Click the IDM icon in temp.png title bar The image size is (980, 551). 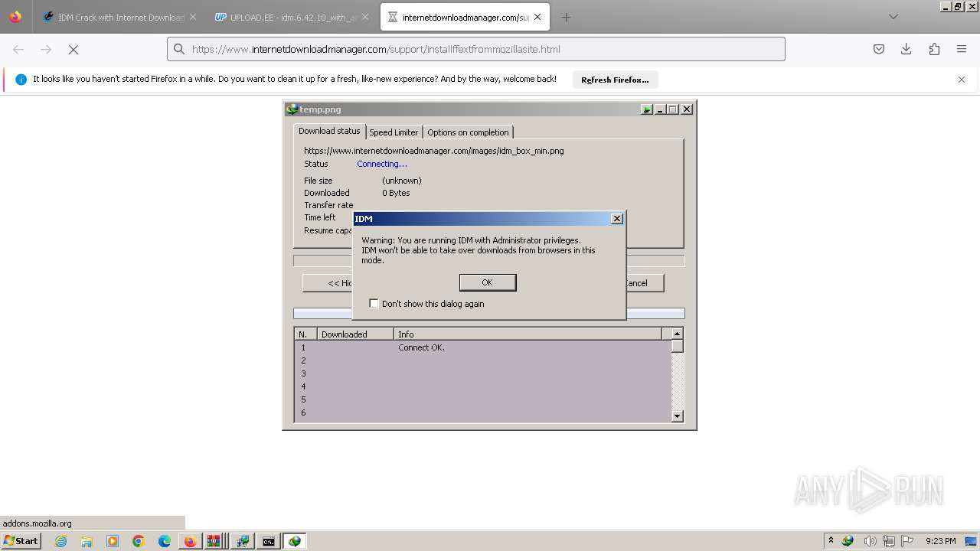pyautogui.click(x=292, y=109)
